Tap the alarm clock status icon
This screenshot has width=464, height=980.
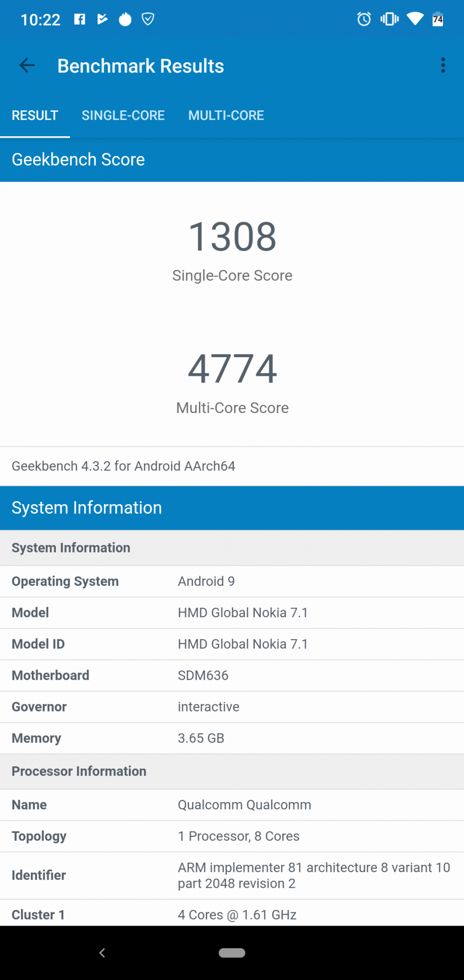(364, 19)
